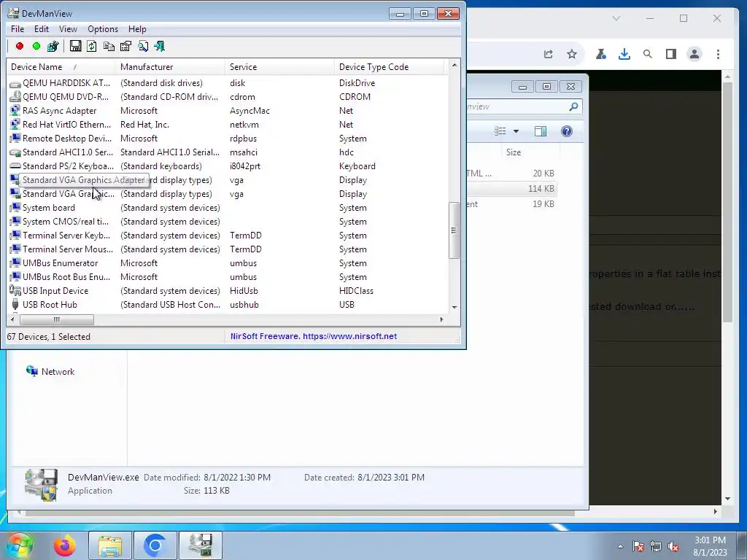This screenshot has height=560, width=747.
Task: Click the green Enable Selected Devices icon
Action: click(x=36, y=46)
